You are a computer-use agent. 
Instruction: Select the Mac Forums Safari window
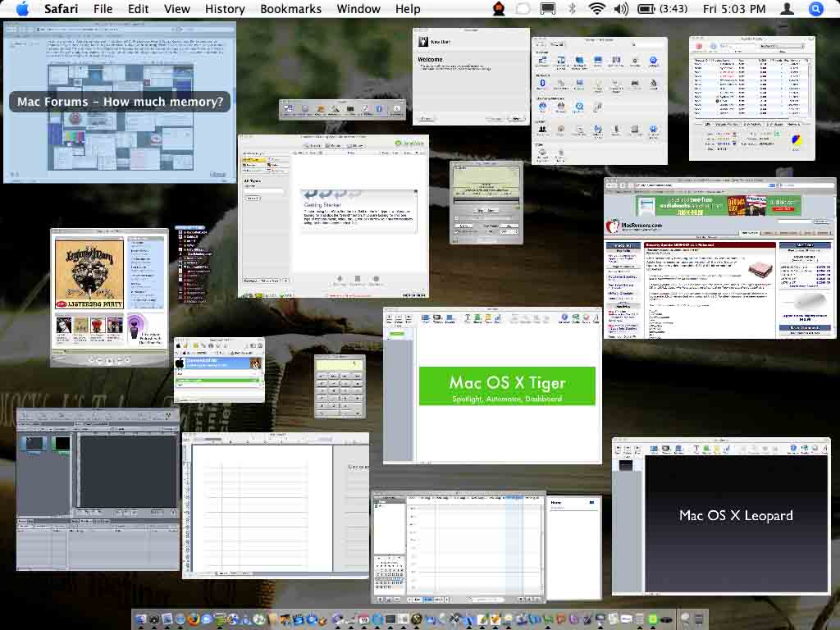pos(120,103)
